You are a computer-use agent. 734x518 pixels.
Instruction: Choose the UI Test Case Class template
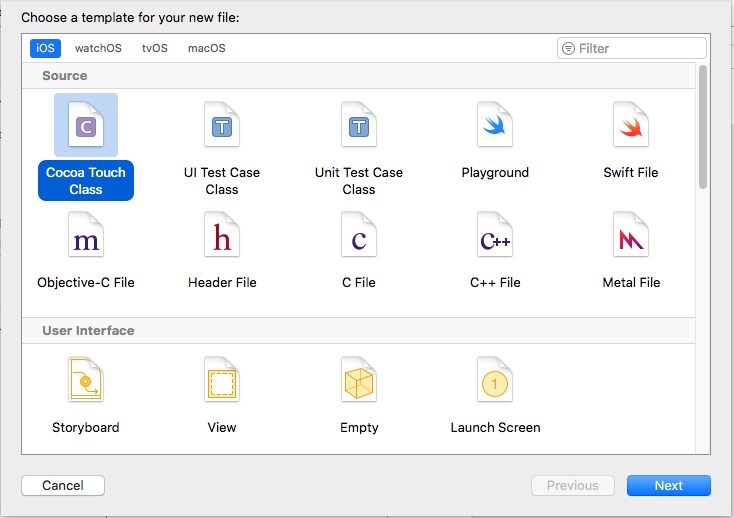point(222,126)
